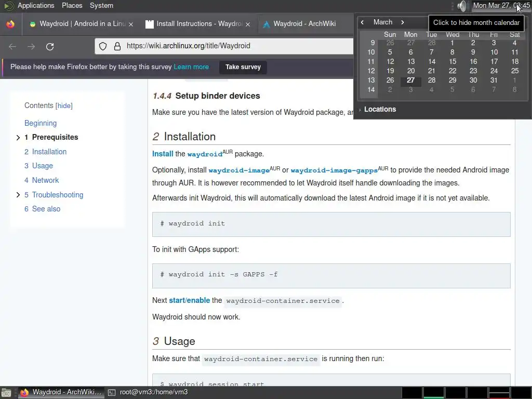Click the Take survey button
This screenshot has height=399, width=532.
coord(243,67)
